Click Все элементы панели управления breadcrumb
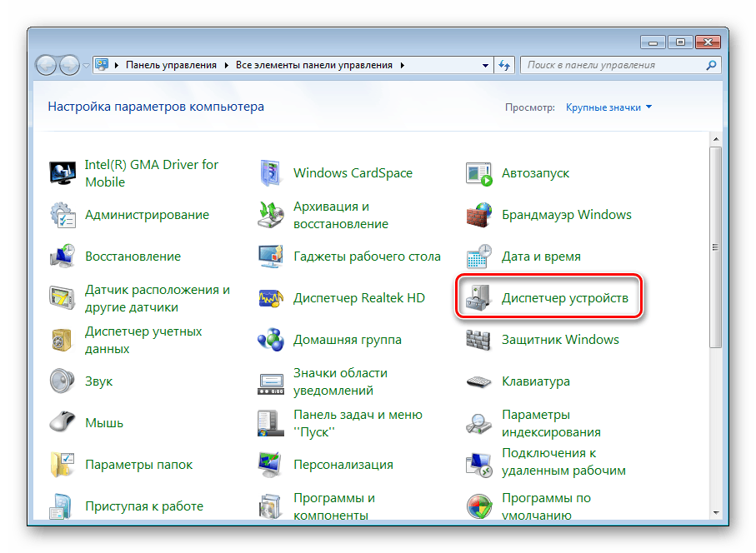The image size is (756, 553). tap(314, 65)
